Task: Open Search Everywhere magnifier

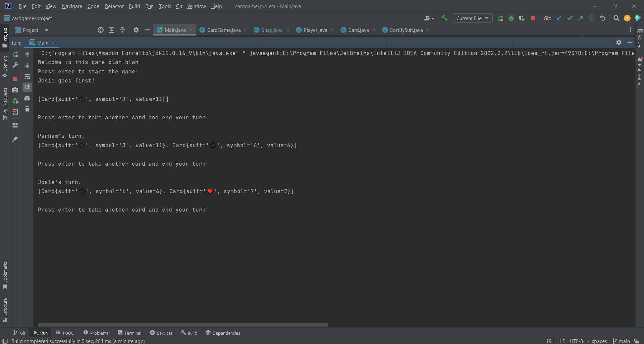Action: point(616,18)
